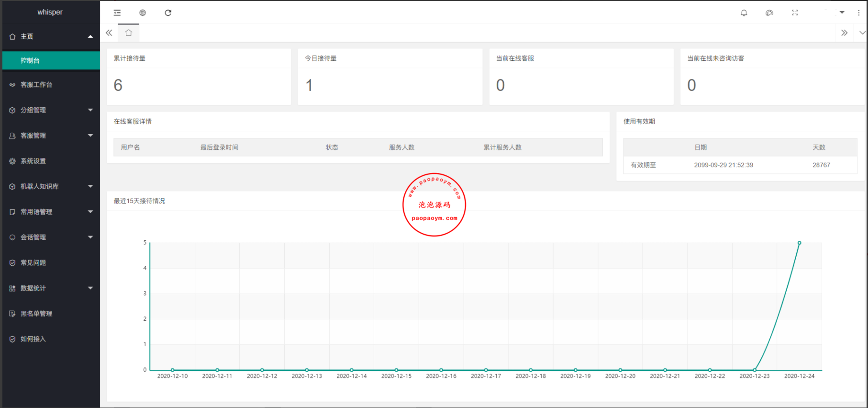Go to 黑名单管理 page
This screenshot has width=868, height=408.
[36, 314]
